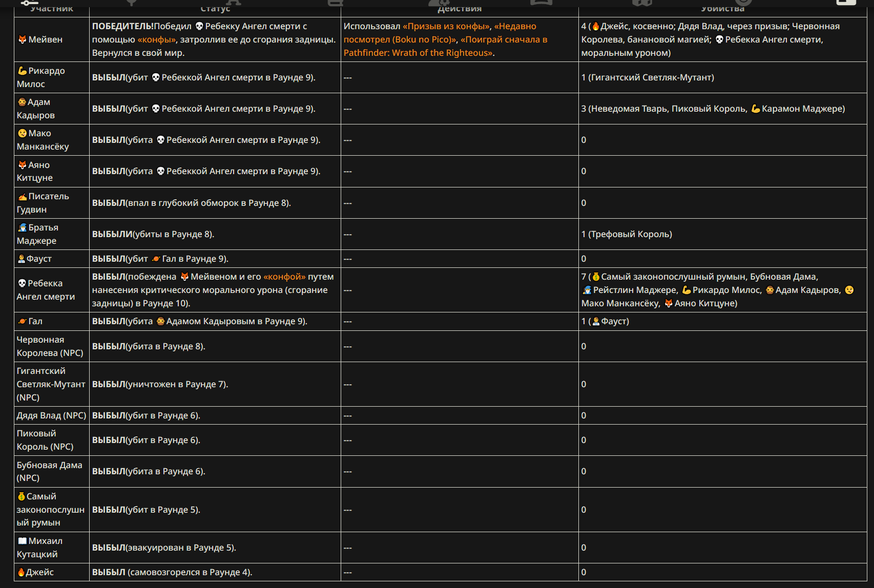Click 'ВЫБЫЛ(впал в глубокий обморок в Раунде 8)' cell

pos(215,203)
